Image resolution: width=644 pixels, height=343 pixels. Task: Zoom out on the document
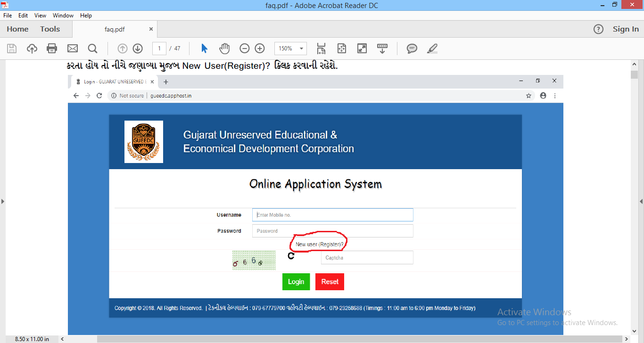(244, 48)
